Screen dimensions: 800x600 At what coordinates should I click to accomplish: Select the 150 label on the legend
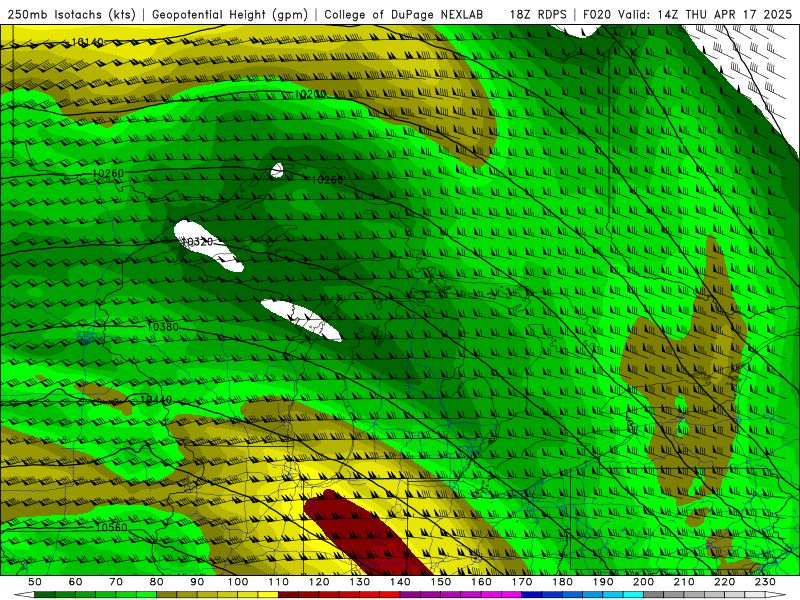[441, 582]
